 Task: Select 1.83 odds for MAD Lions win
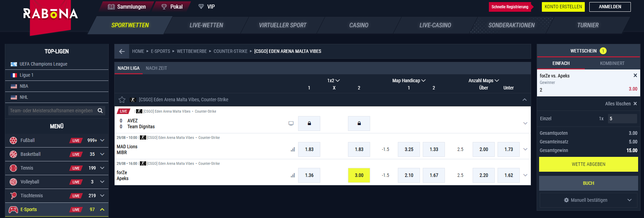coord(309,149)
